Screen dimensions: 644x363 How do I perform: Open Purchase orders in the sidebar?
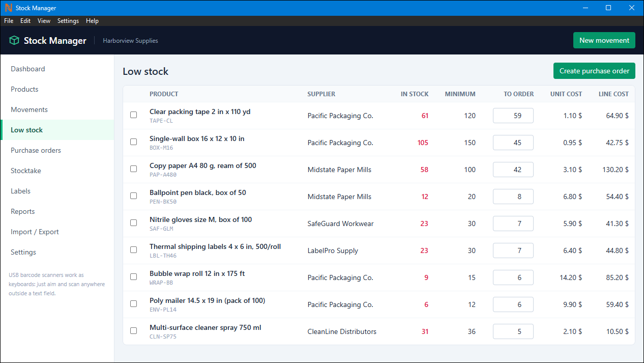[57, 150]
